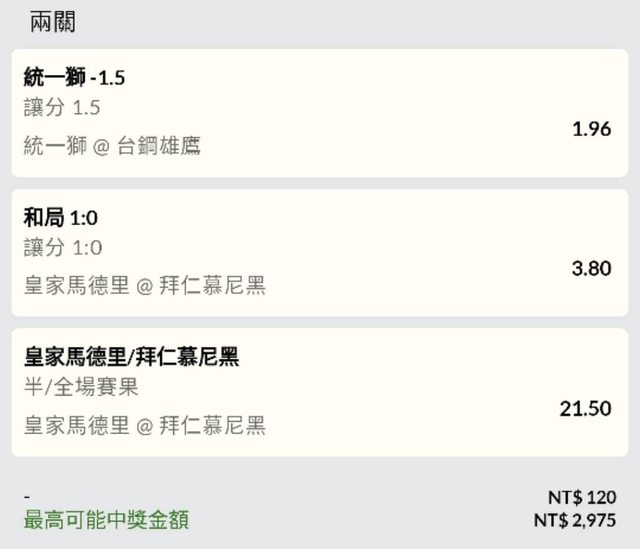Click the 讓分 1:0 market label
This screenshot has height=549, width=640.
click(63, 248)
